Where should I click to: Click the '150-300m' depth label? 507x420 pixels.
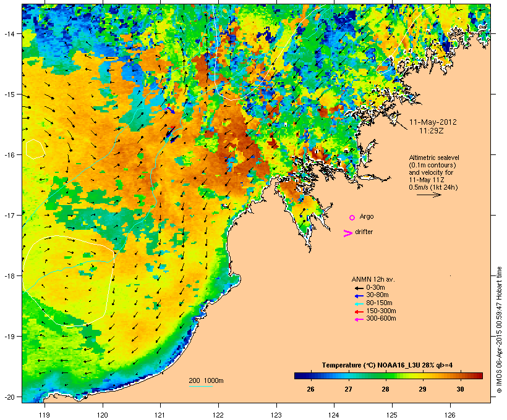click(x=381, y=311)
